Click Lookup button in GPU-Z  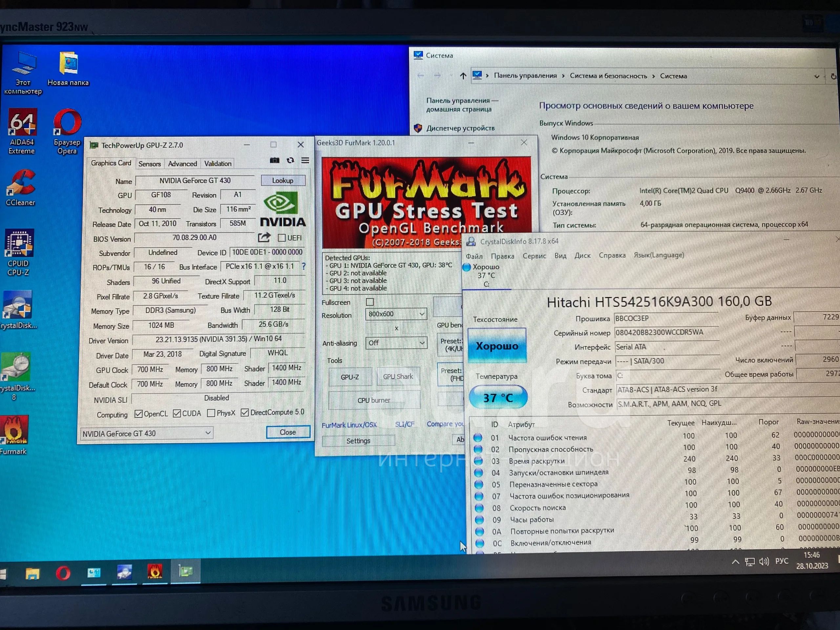283,180
